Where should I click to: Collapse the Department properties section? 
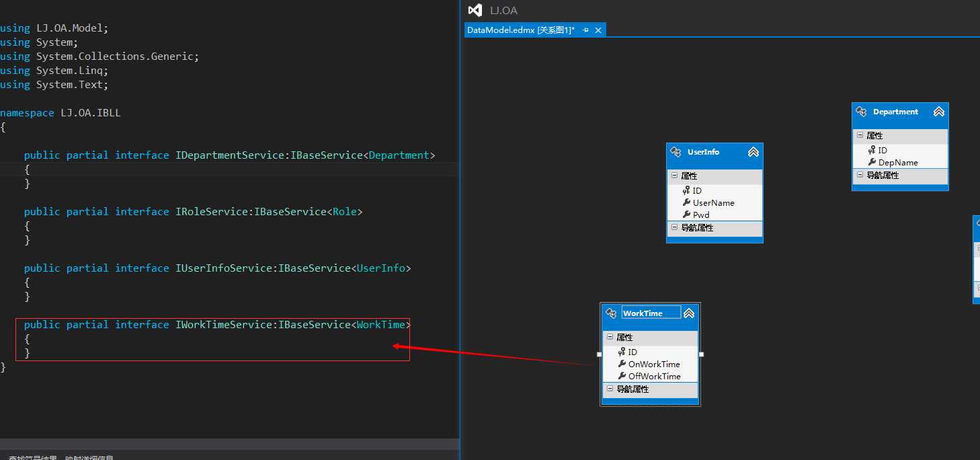coord(860,135)
